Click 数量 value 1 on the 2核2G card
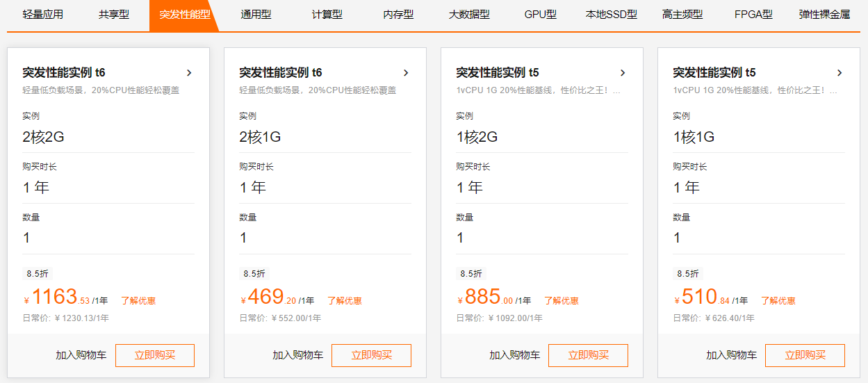Viewport: 868px width, 383px height. pos(26,238)
